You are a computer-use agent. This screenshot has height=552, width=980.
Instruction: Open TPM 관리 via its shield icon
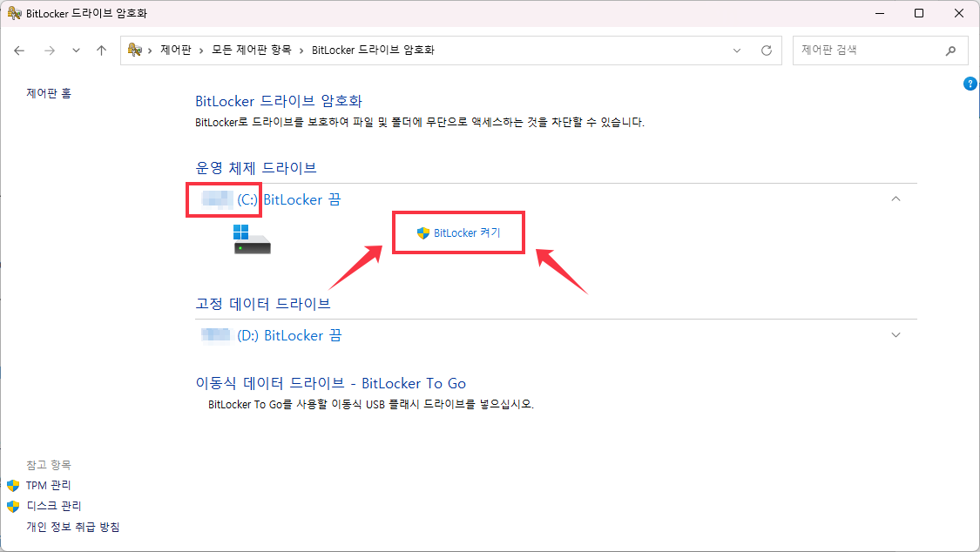click(x=12, y=485)
